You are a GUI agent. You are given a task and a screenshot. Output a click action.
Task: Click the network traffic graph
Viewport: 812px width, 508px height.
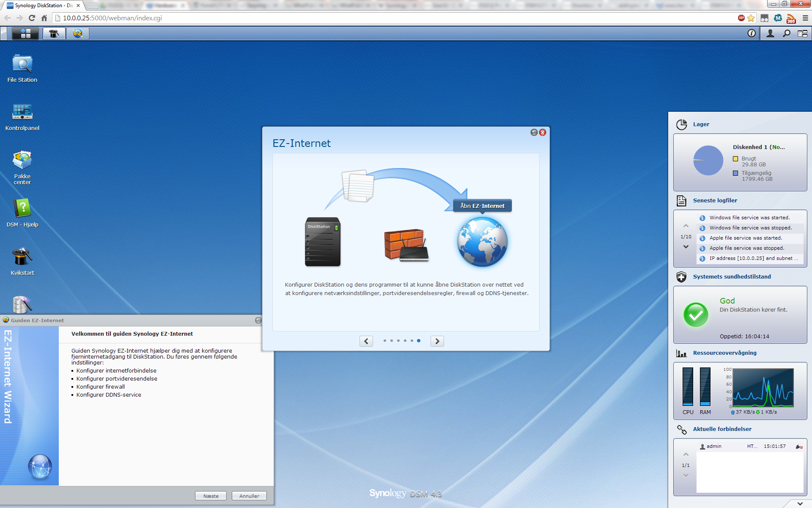click(x=763, y=388)
